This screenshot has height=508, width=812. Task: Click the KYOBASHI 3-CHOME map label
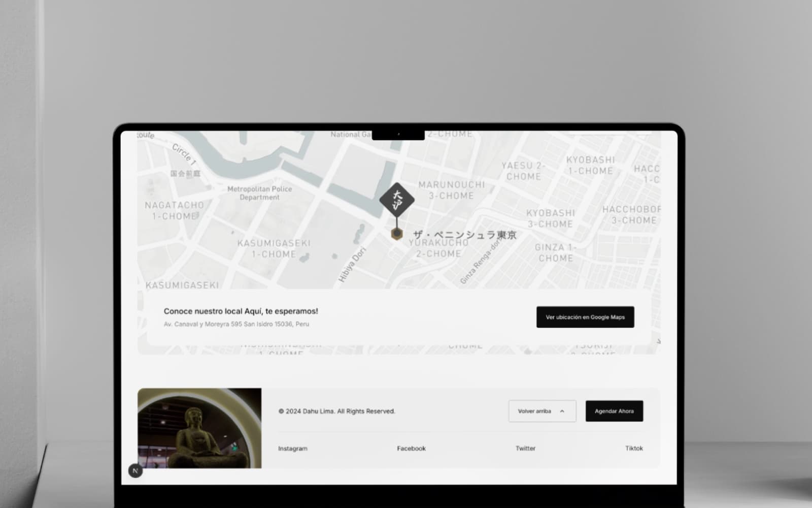pyautogui.click(x=550, y=218)
